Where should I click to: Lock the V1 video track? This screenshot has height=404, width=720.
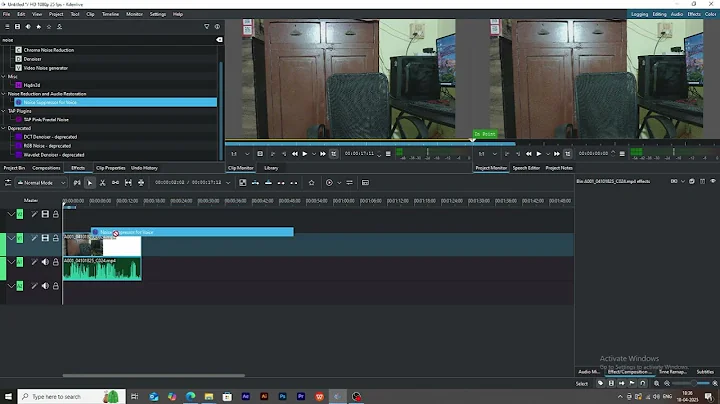(56, 238)
